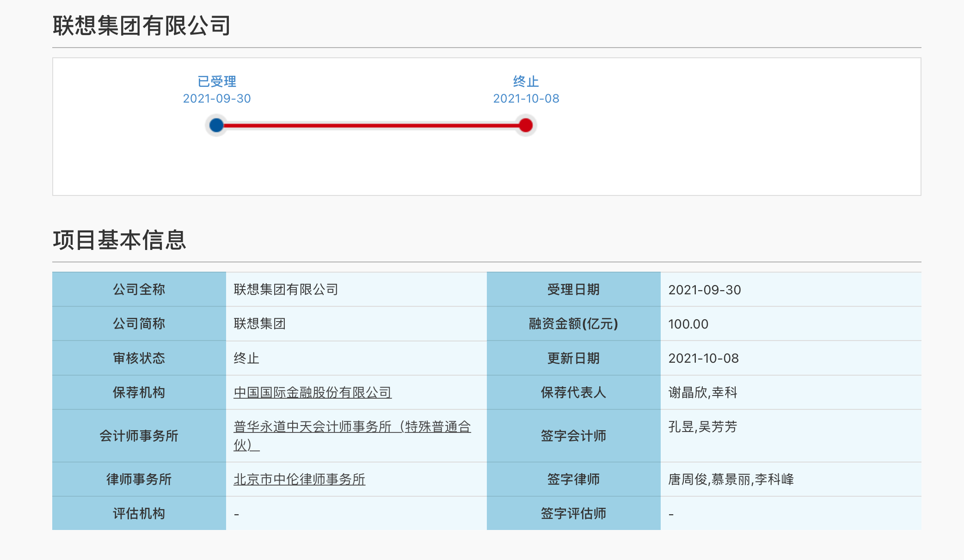The width and height of the screenshot is (964, 560).
Task: Click the 终止 value in the 审核状态 row
Action: pyautogui.click(x=246, y=358)
